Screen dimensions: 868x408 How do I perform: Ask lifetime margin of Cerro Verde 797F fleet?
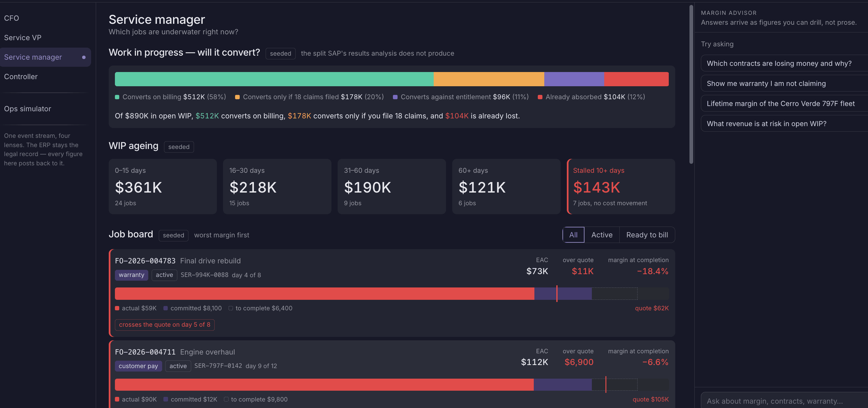(784, 104)
